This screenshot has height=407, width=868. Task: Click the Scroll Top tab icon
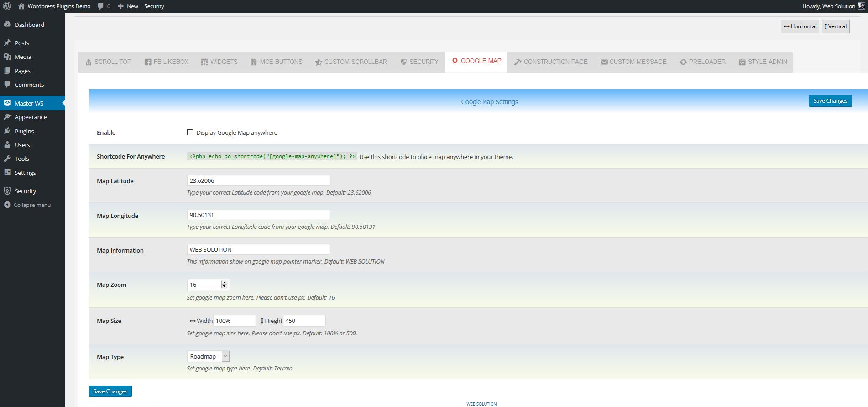point(89,62)
